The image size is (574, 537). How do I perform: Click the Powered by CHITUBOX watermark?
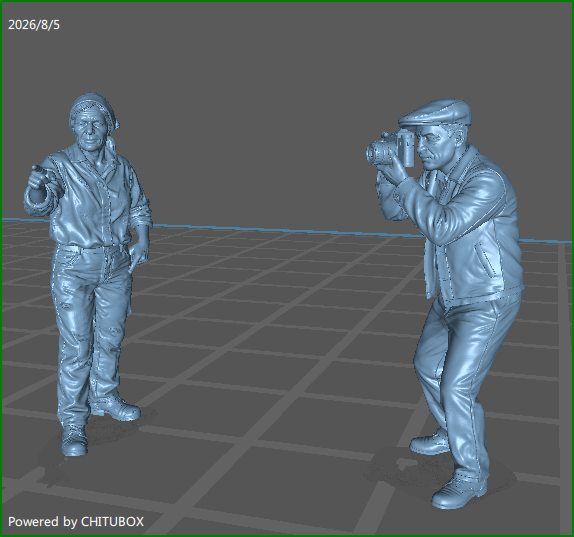point(76,522)
